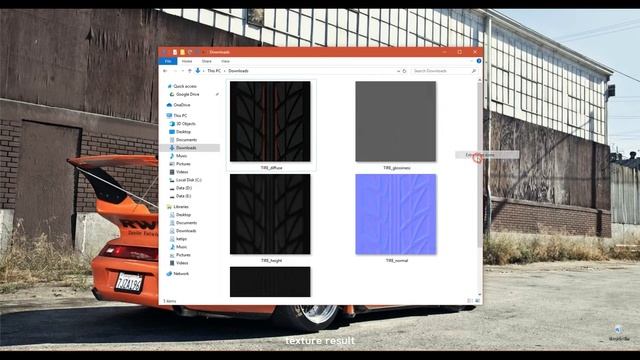Open Videos under Libraries
This screenshot has height=360, width=640.
coord(182,263)
